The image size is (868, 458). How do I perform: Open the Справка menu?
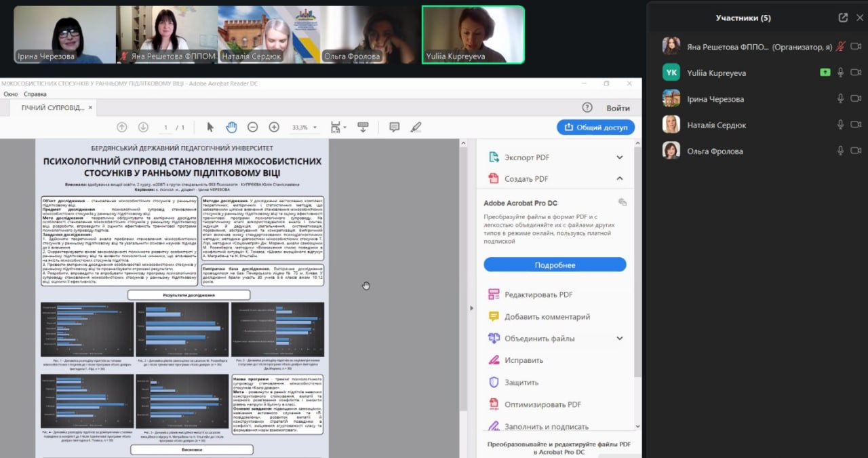click(35, 94)
